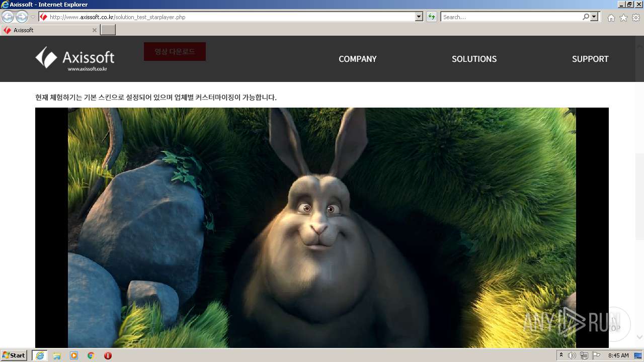The width and height of the screenshot is (644, 362).
Task: Click the IE Back navigation button
Action: click(x=8, y=17)
